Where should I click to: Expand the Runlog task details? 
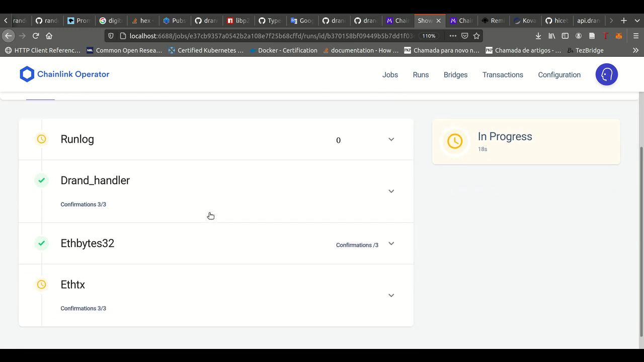pos(391,139)
